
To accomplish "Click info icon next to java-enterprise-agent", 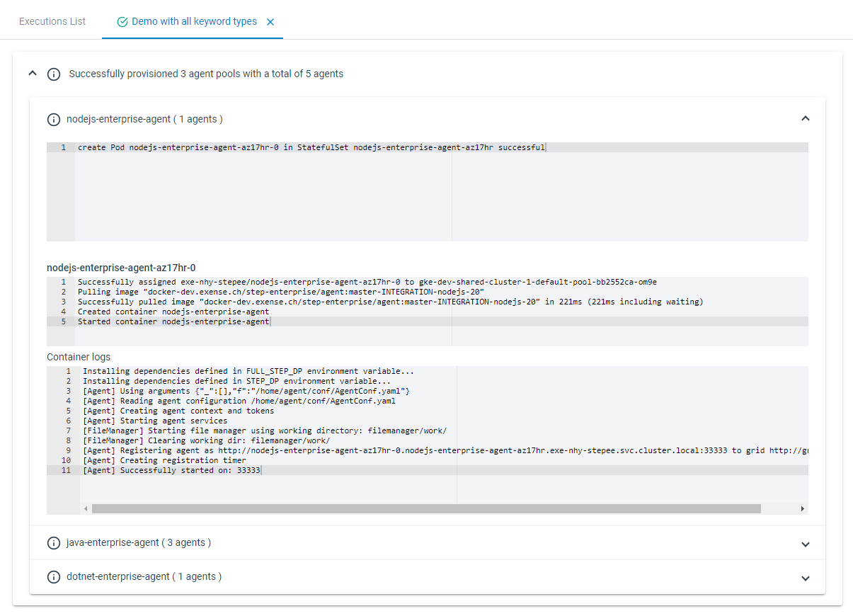I will pos(54,543).
